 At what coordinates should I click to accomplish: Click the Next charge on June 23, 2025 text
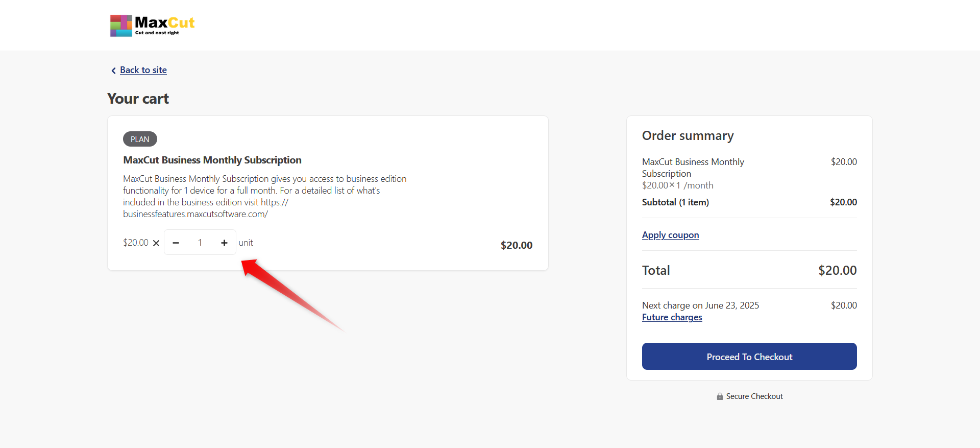(700, 305)
